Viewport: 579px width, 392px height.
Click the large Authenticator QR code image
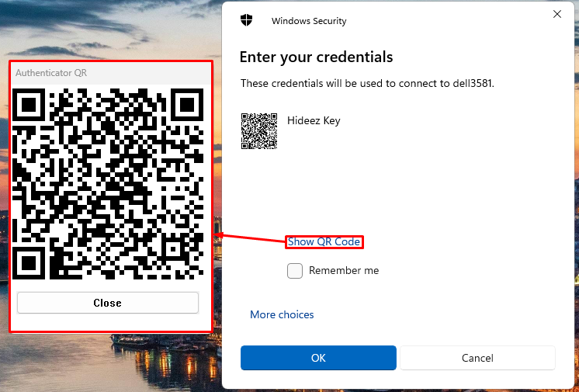coord(109,184)
